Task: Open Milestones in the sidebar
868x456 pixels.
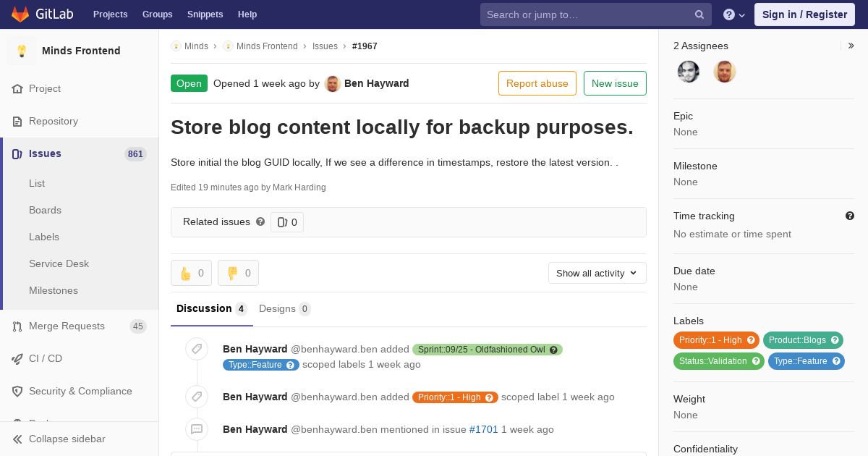Action: pos(54,290)
